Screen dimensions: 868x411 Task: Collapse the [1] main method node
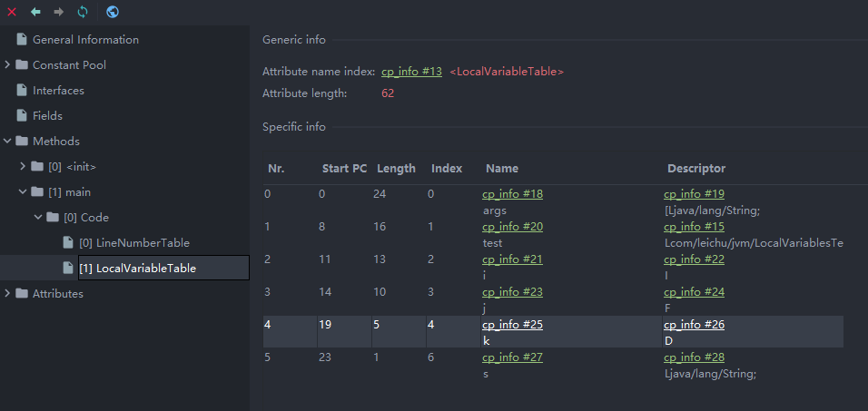(23, 192)
